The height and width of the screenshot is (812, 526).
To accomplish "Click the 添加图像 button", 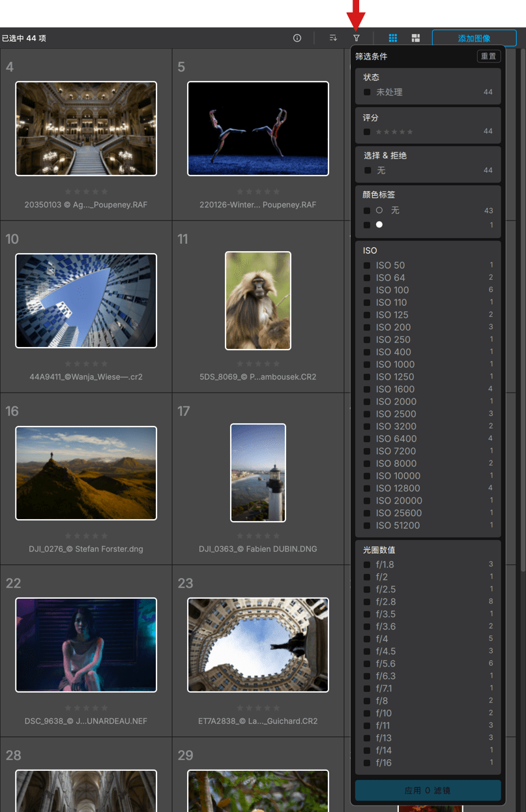I will [x=474, y=38].
